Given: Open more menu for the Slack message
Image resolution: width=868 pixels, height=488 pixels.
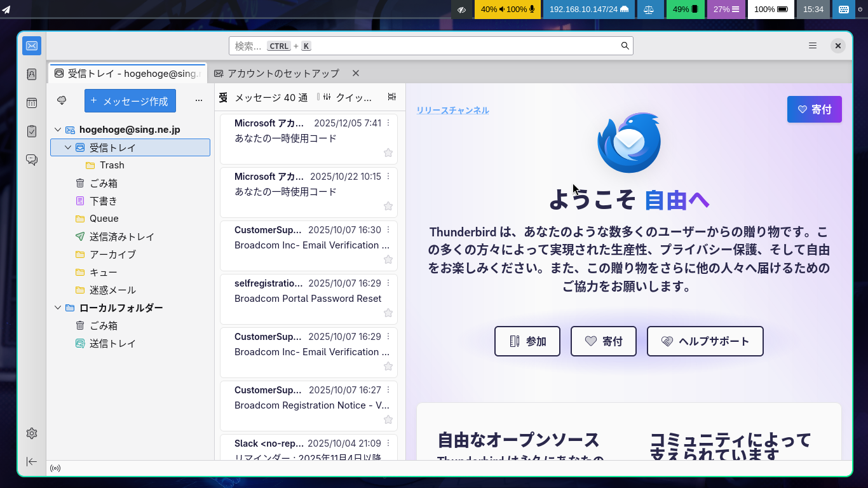Looking at the screenshot, I should click(x=388, y=443).
